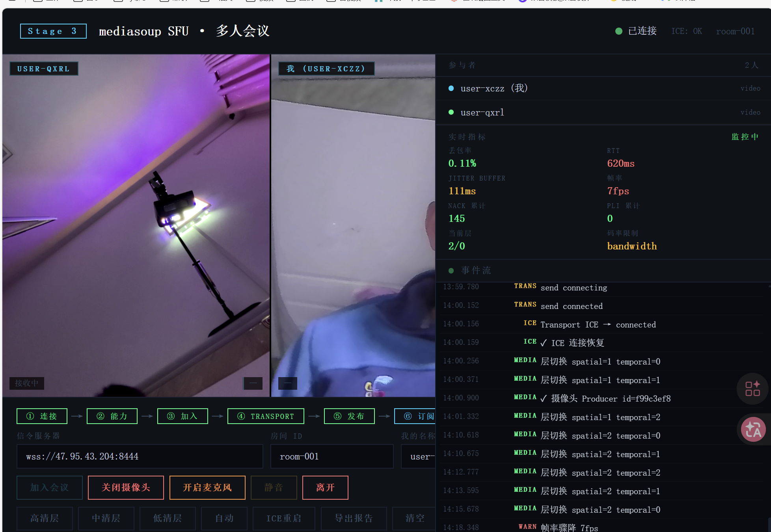The width and height of the screenshot is (771, 532).
Task: Toggle camera off with 关闭摄像头
Action: [x=126, y=487]
